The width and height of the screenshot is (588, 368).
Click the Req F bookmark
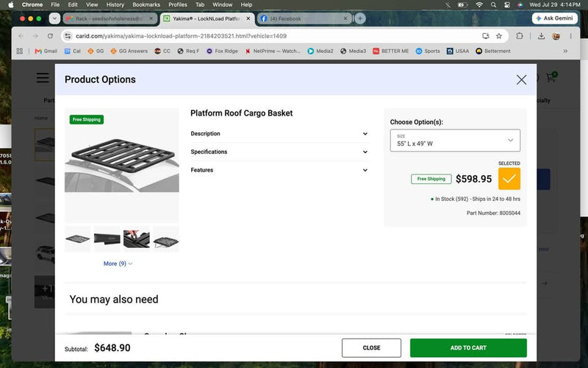(188, 51)
